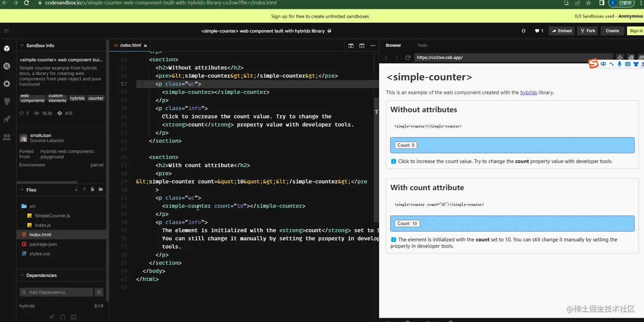Collapse the Dependencies section

pos(22,275)
